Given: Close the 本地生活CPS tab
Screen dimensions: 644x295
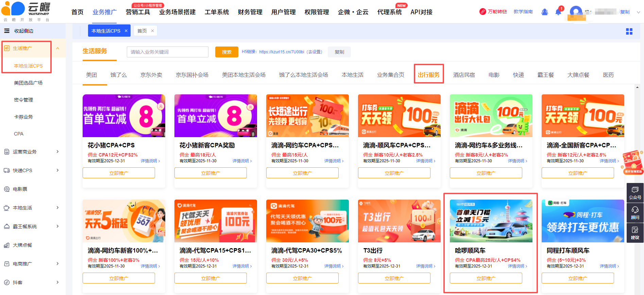Looking at the screenshot, I should tap(126, 31).
